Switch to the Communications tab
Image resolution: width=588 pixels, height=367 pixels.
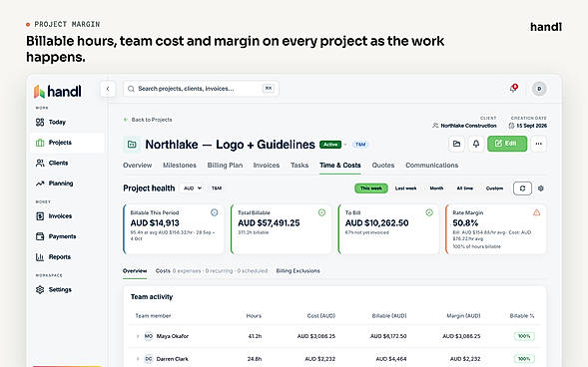point(431,166)
